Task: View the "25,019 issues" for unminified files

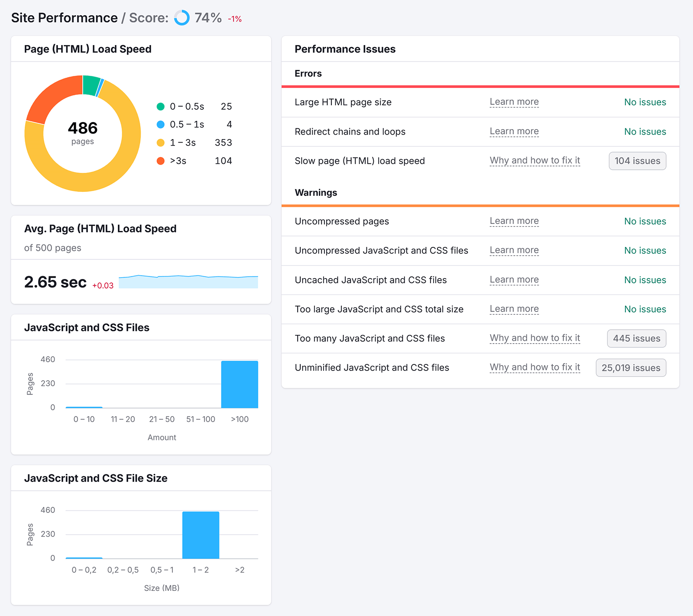Action: (x=631, y=367)
